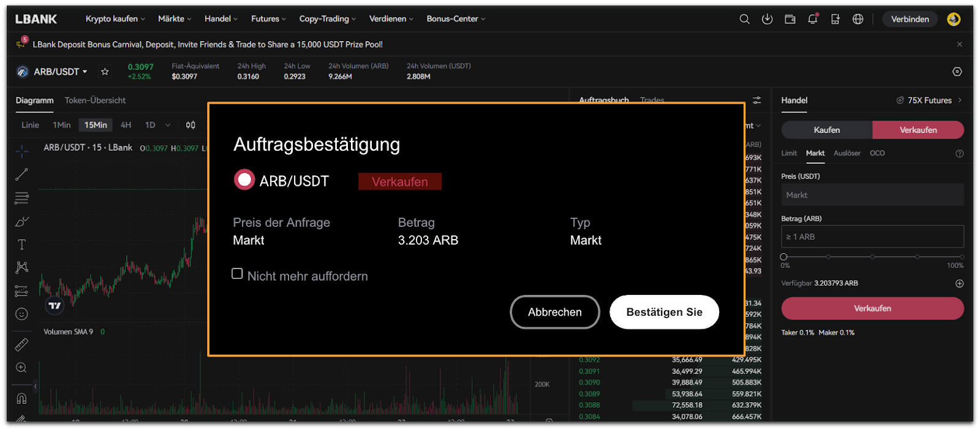Click the Verbinden button
The image size is (980, 431).
910,19
